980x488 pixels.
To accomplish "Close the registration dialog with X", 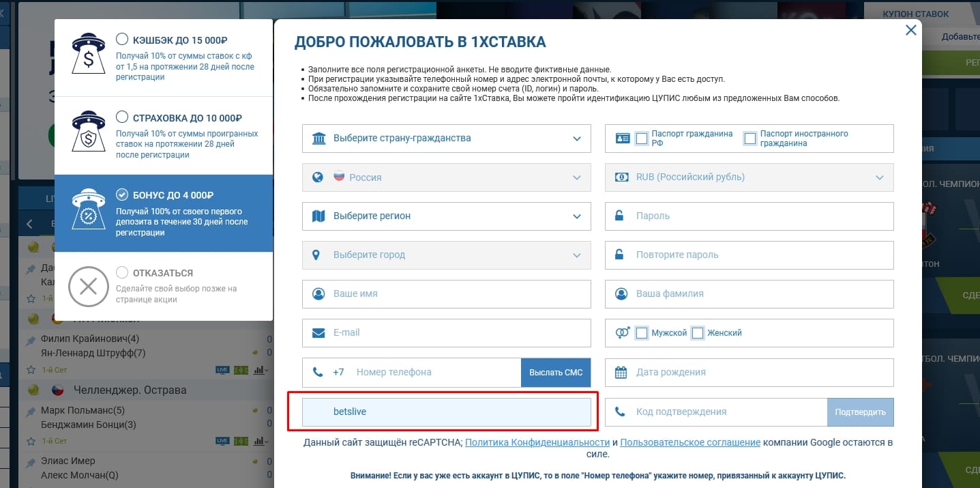I will [x=910, y=30].
